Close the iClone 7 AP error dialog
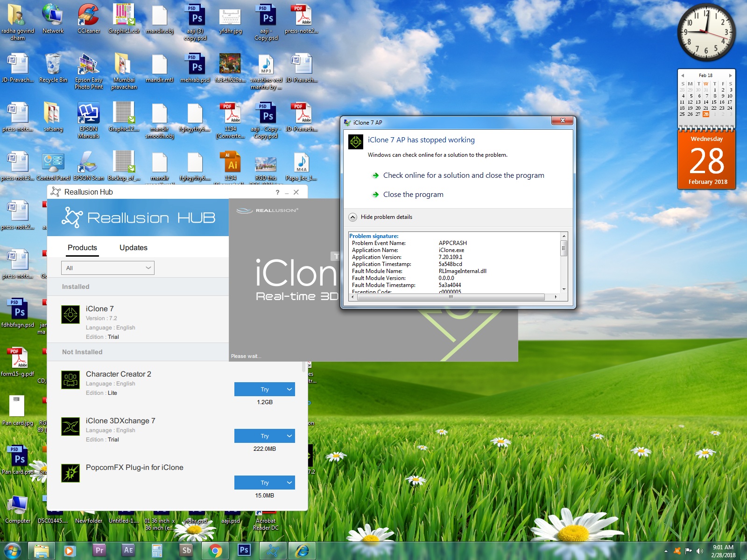This screenshot has width=747, height=560. (563, 121)
